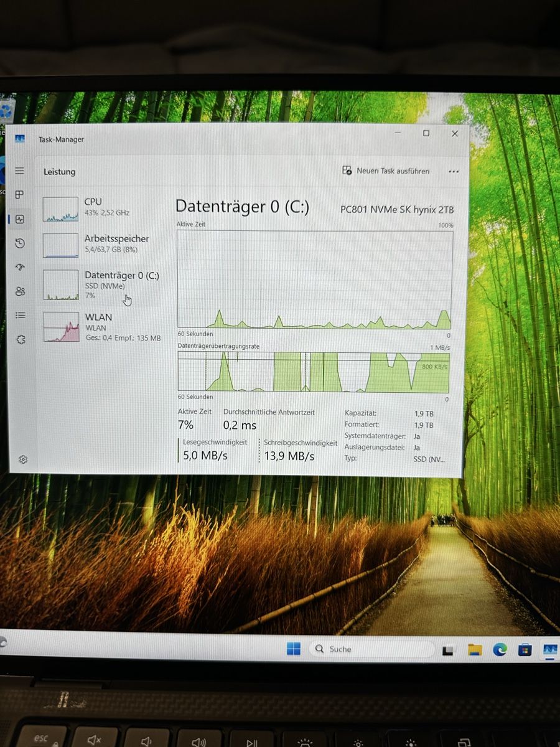Image resolution: width=560 pixels, height=747 pixels.
Task: Click Neuen Task ausführen button
Action: click(386, 171)
